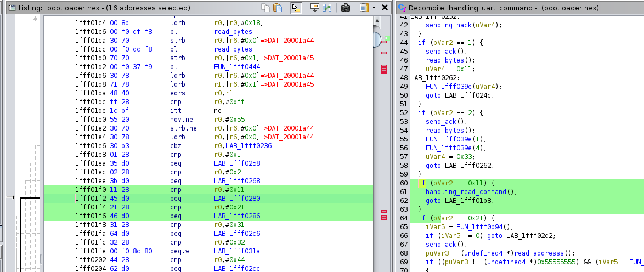Click the Toggle Overview Margin icon

coord(364,8)
